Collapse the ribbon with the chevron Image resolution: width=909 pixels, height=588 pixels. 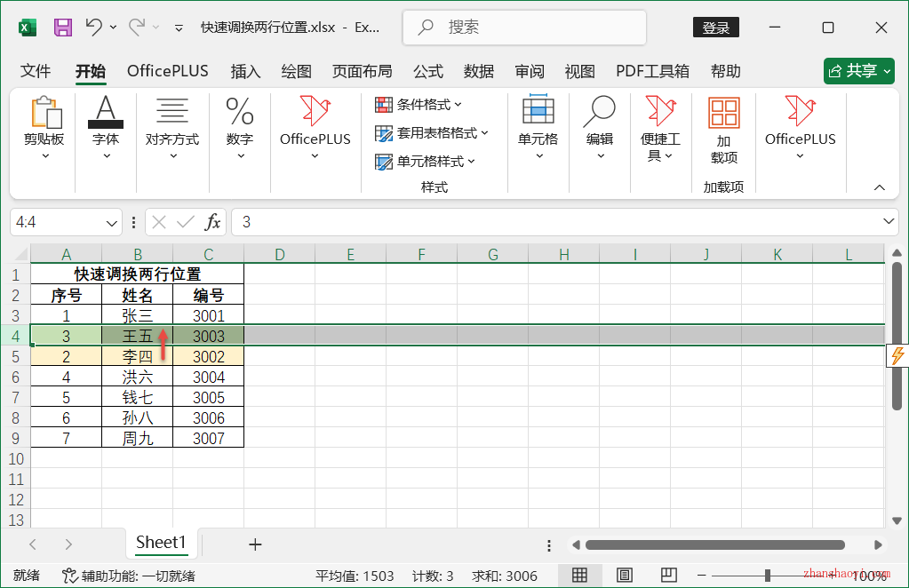click(x=880, y=187)
